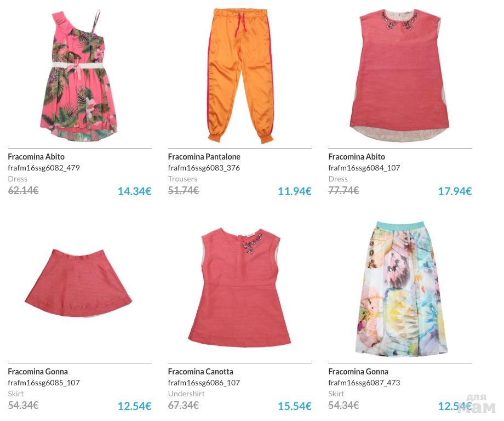Open the butterfly print long skirt image
This screenshot has width=504, height=421.
pyautogui.click(x=403, y=288)
